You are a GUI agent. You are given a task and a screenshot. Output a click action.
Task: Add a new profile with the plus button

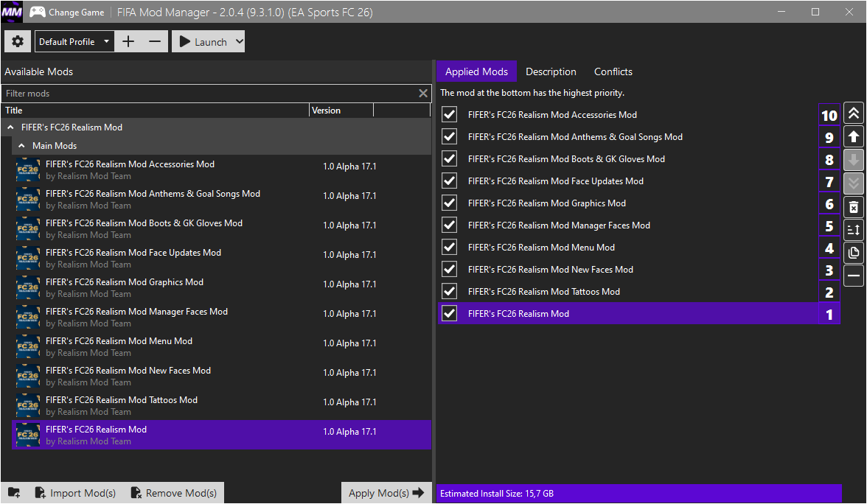point(128,42)
